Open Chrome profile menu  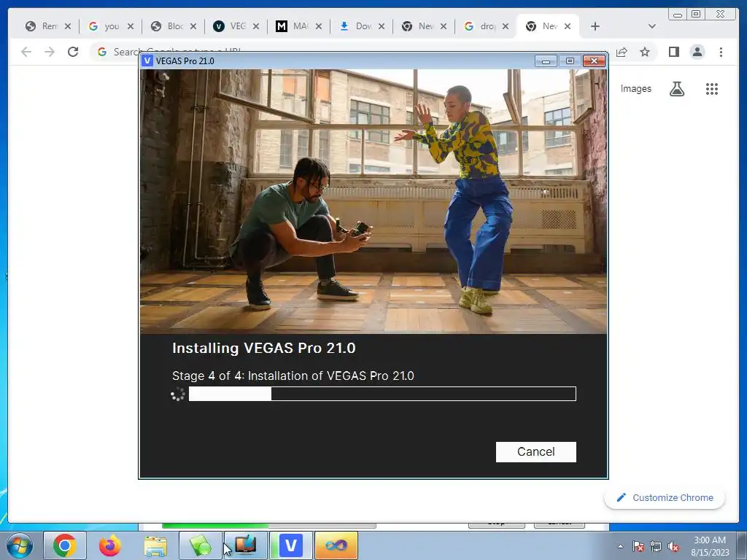click(697, 52)
